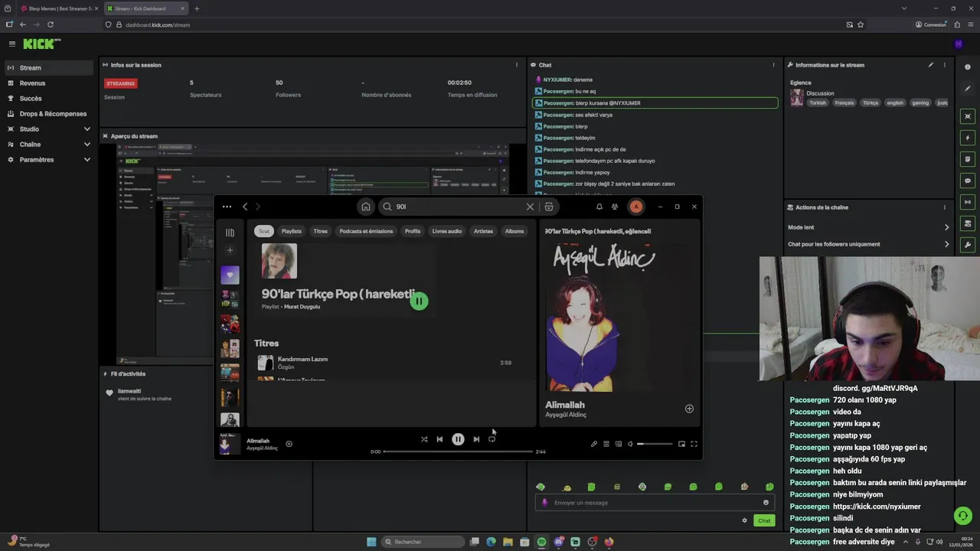Select the Albums filter chip

[514, 231]
